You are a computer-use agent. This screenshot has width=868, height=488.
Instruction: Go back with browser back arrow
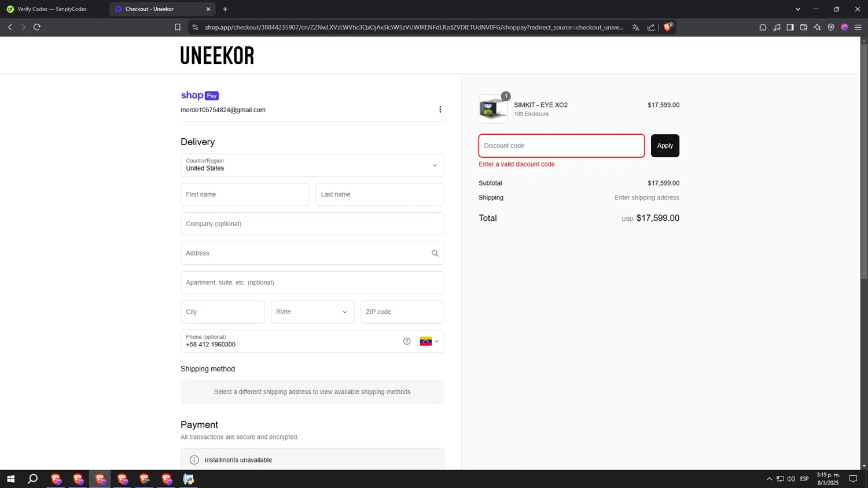10,27
